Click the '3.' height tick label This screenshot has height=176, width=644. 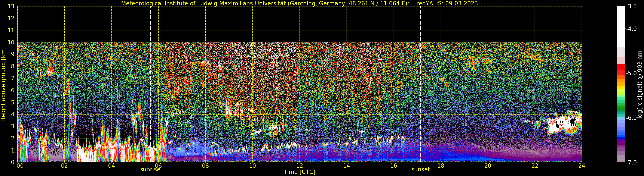click(x=13, y=126)
